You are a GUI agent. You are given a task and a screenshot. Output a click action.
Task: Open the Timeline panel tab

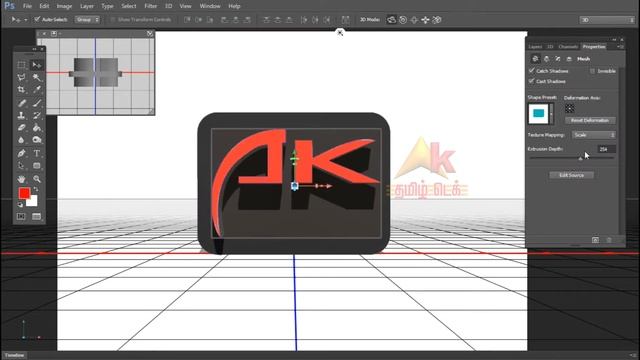click(x=15, y=356)
